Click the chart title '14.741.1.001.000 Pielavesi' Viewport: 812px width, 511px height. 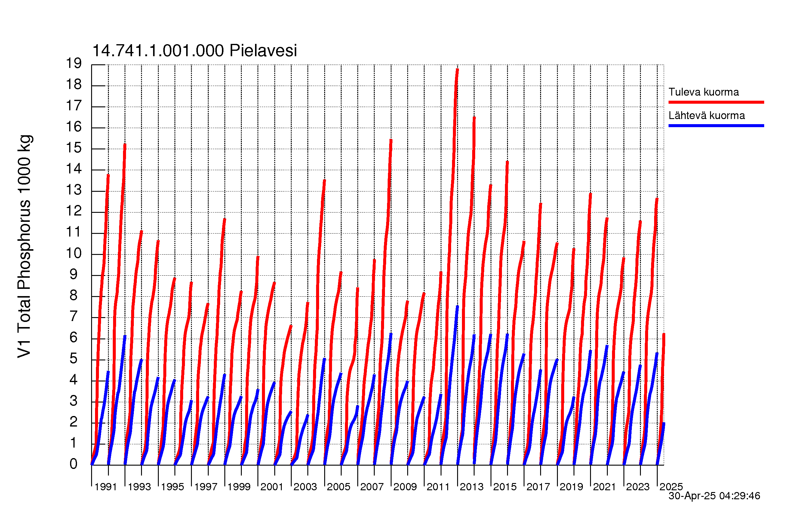[x=195, y=51]
